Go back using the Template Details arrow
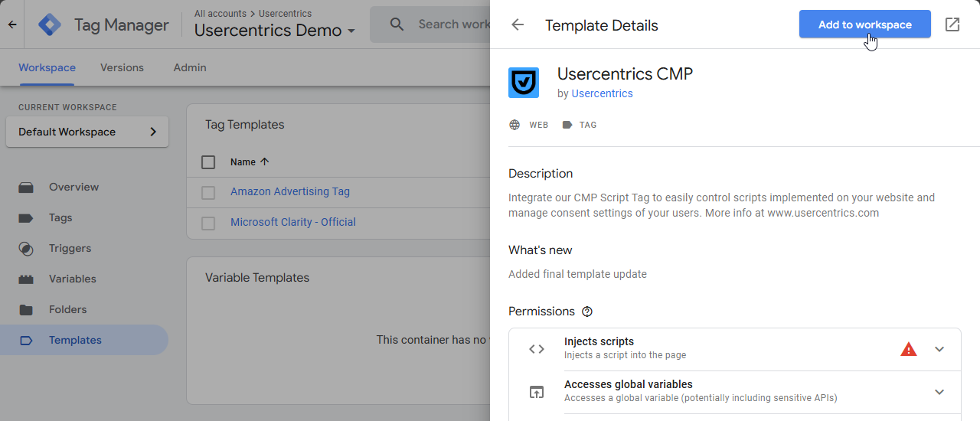 [518, 24]
